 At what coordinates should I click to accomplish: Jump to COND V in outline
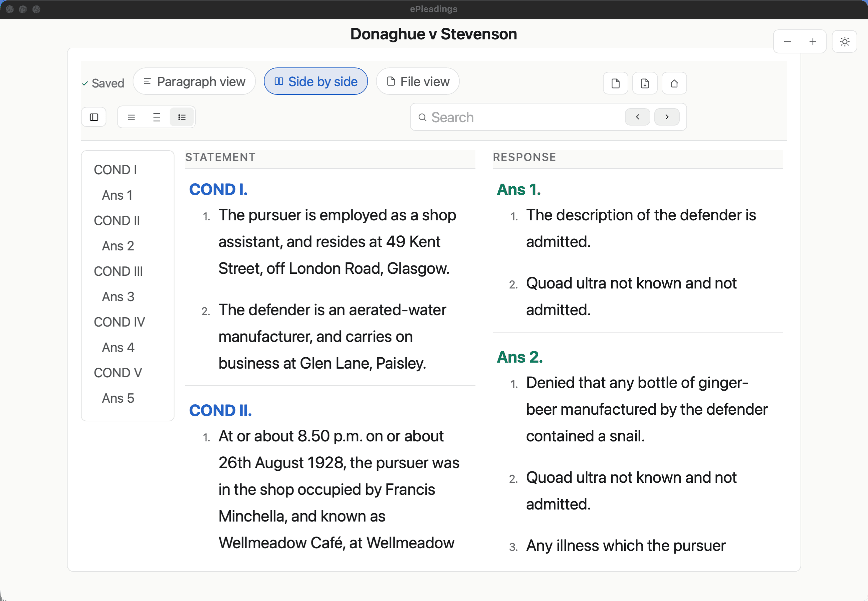coord(118,373)
